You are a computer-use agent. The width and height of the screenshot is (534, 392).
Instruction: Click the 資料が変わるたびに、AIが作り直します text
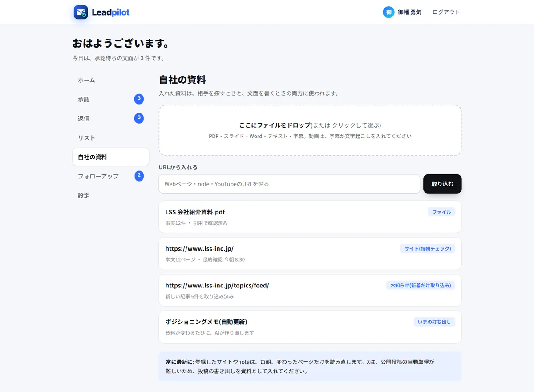coord(210,333)
